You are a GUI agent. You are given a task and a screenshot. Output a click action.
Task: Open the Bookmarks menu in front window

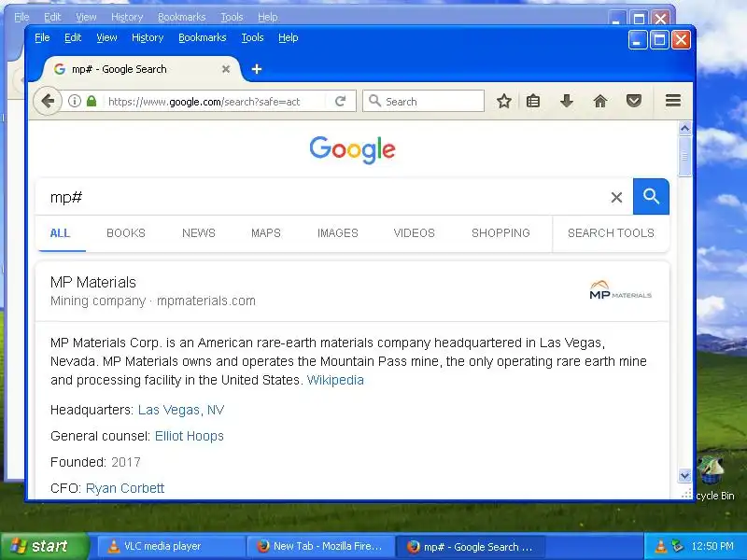click(203, 37)
